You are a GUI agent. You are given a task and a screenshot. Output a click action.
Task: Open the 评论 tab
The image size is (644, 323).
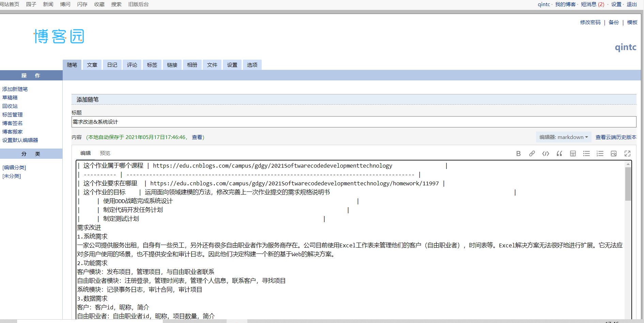pyautogui.click(x=132, y=65)
